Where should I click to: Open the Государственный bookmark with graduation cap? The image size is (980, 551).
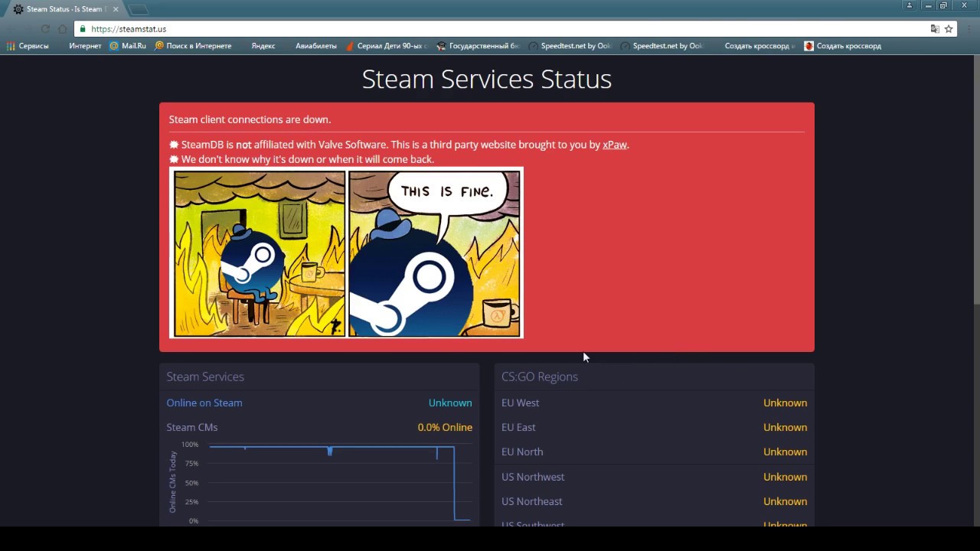click(479, 46)
